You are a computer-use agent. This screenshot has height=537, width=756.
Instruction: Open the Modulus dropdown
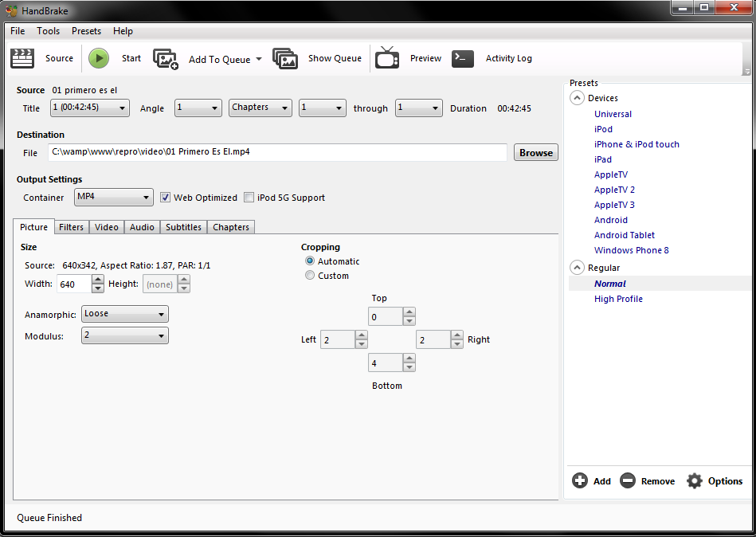(125, 335)
